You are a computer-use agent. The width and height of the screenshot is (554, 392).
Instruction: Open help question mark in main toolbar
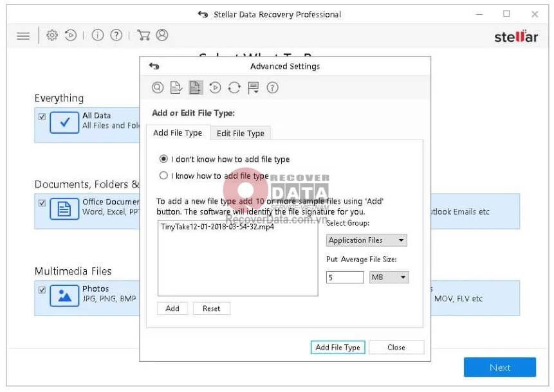pos(116,35)
